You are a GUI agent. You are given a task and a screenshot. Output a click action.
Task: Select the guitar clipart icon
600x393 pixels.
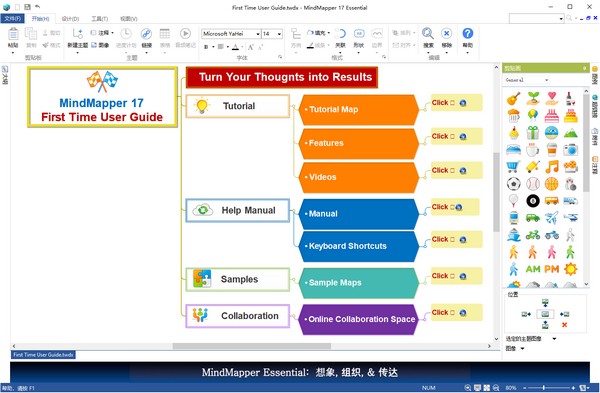coord(514,98)
